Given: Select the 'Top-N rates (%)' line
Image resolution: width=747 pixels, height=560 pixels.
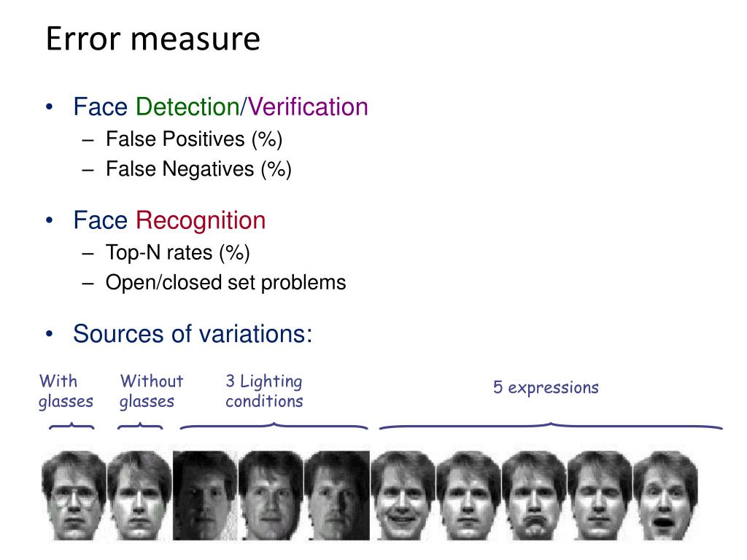Looking at the screenshot, I should tap(178, 253).
